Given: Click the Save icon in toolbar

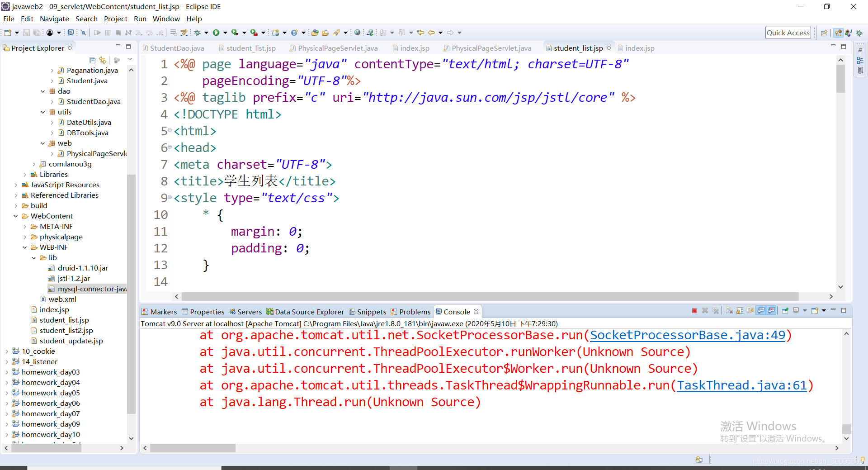Looking at the screenshot, I should [26, 33].
